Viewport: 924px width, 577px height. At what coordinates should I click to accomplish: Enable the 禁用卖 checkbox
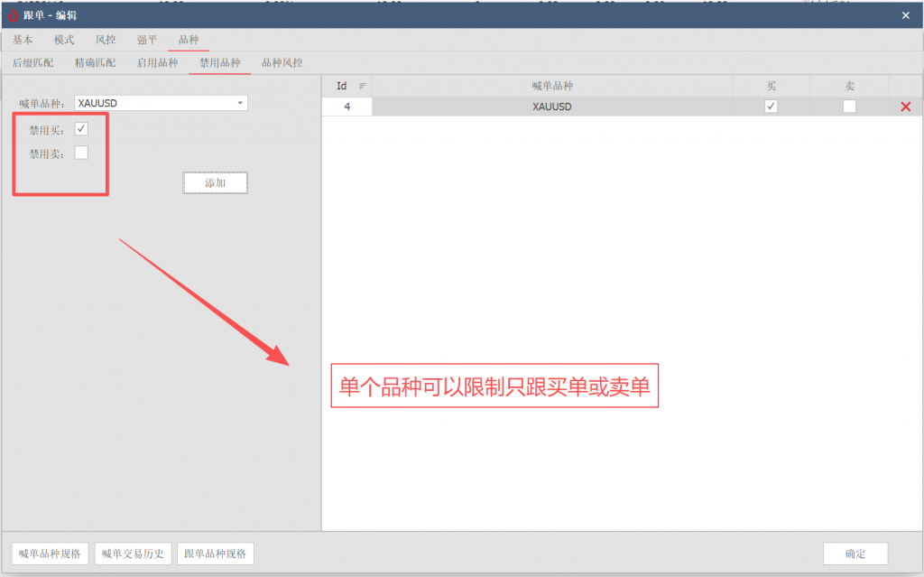click(81, 153)
